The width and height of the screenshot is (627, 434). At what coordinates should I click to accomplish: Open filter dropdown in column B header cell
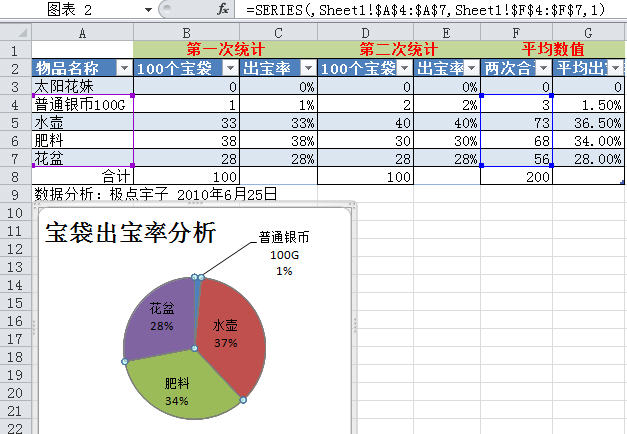230,68
